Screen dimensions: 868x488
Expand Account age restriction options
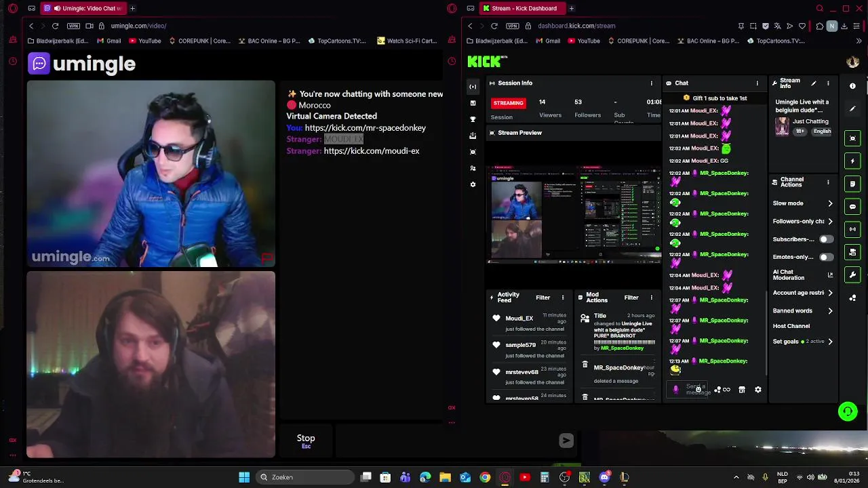tap(830, 293)
